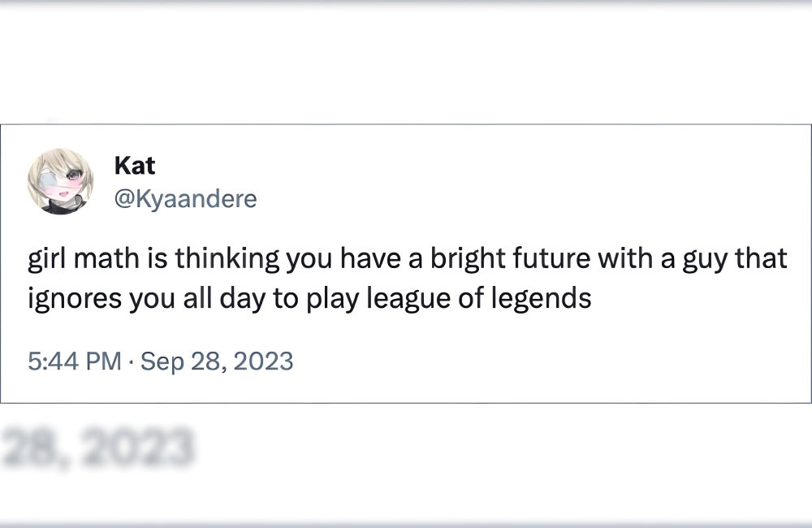Click the word "that" ending first line
The height and width of the screenshot is (528, 812).
762,259
